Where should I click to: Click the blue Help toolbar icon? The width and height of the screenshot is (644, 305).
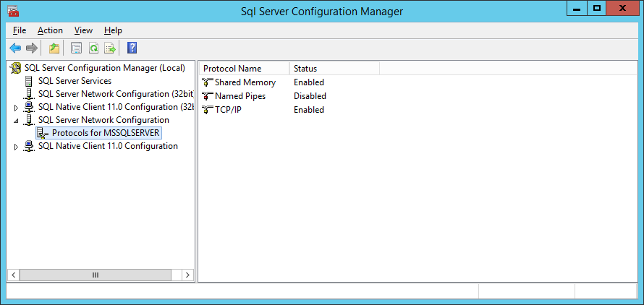[x=132, y=48]
